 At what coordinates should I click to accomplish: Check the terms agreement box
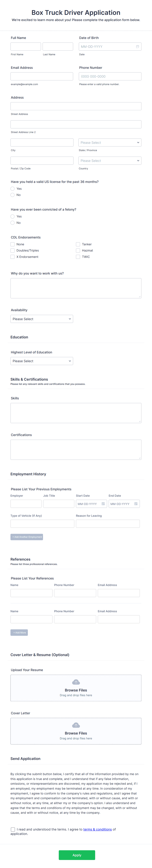13,829
